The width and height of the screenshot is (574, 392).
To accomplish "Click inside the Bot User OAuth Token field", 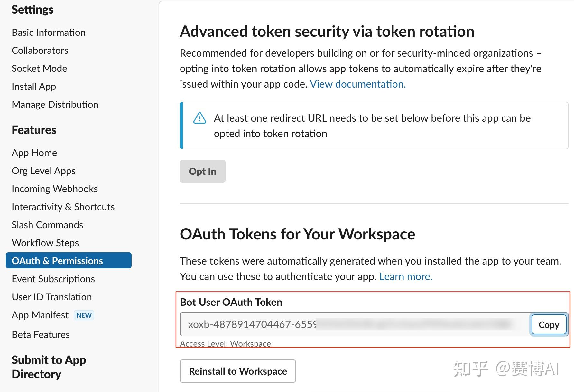I will [354, 324].
